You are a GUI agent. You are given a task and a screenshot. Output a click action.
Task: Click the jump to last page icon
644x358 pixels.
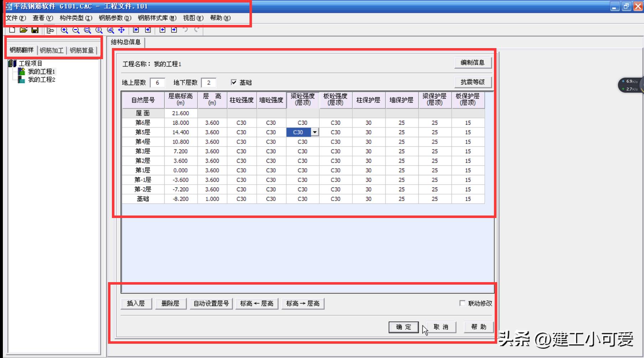[148, 30]
